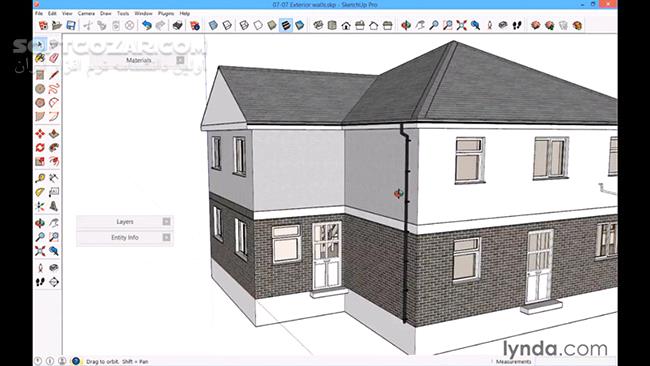Viewport: 650px width, 366px height.
Task: Select the Polygon tool
Action: coord(40,102)
